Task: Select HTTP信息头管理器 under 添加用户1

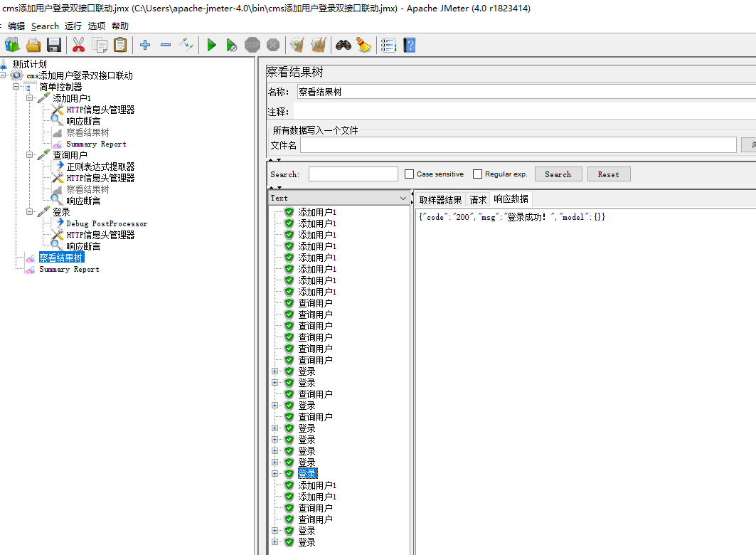Action: pos(100,110)
